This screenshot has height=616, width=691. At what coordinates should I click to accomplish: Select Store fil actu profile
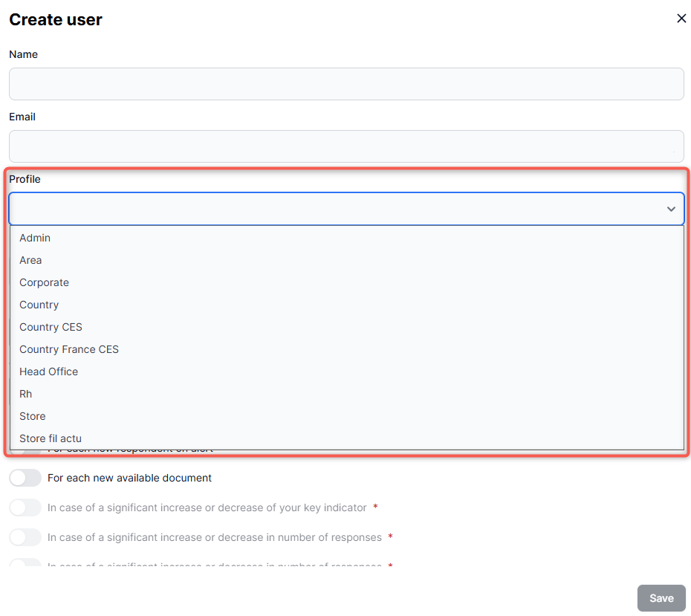(51, 438)
